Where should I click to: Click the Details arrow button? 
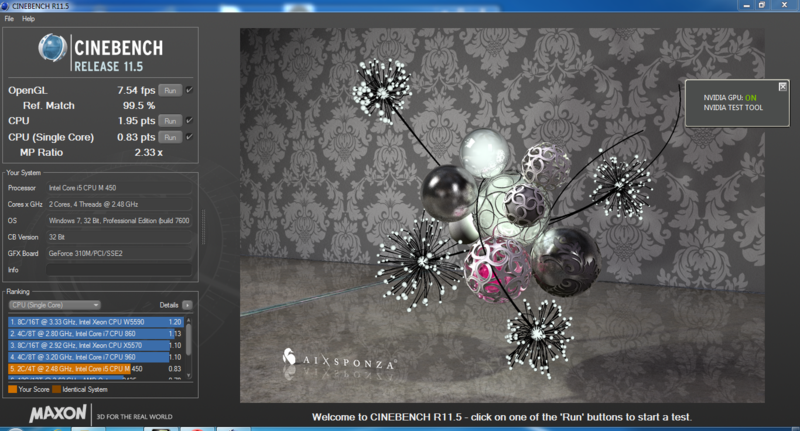pyautogui.click(x=187, y=305)
